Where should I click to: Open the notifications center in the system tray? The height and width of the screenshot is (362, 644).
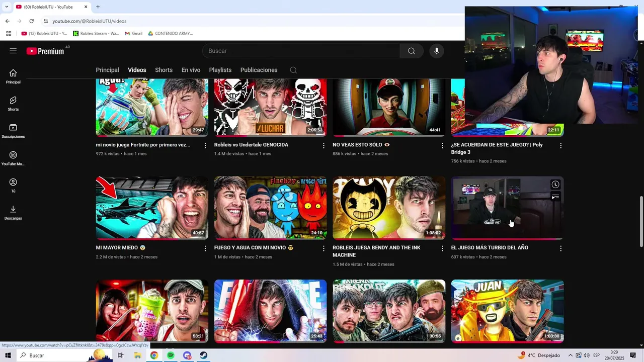pyautogui.click(x=633, y=355)
